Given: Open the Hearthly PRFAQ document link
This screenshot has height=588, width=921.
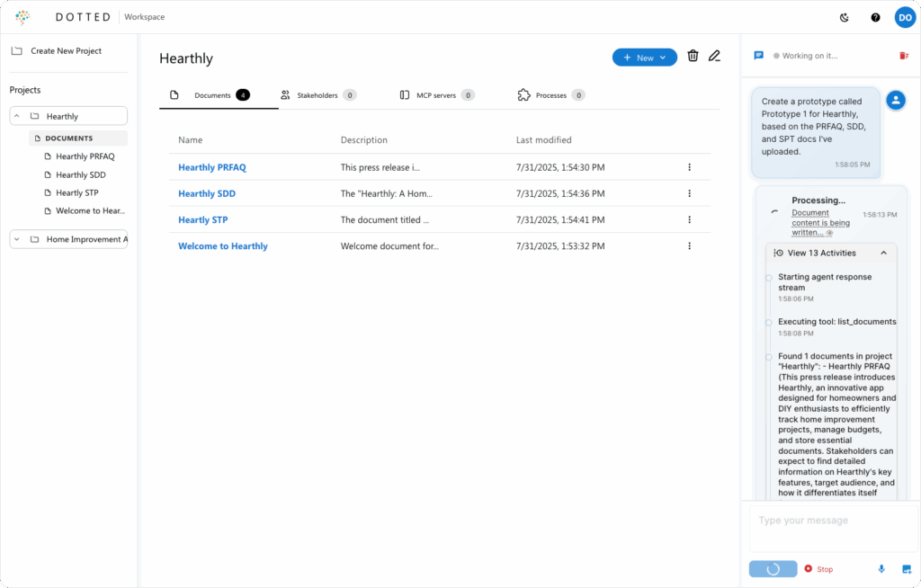Looking at the screenshot, I should (211, 167).
